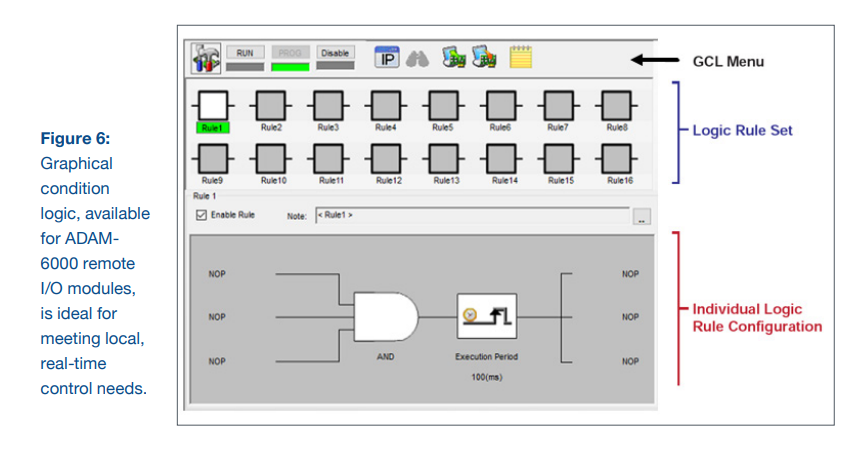Click the AND logic gate
Screen dimensions: 858x450
(x=386, y=317)
